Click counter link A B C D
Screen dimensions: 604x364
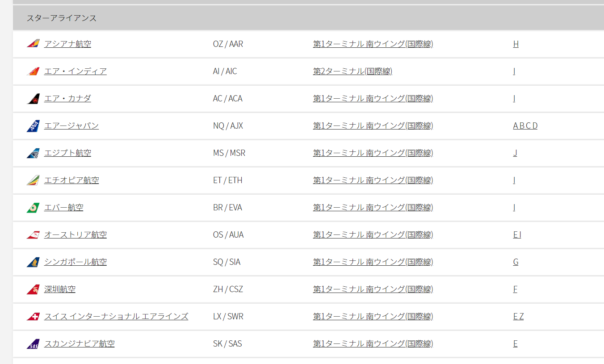[525, 126]
